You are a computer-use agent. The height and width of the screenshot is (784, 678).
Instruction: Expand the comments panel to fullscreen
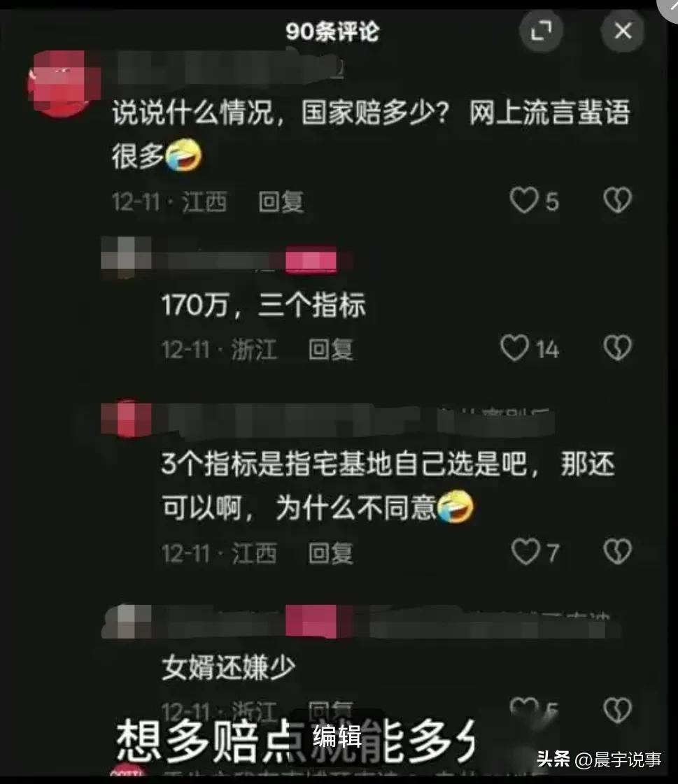(541, 31)
